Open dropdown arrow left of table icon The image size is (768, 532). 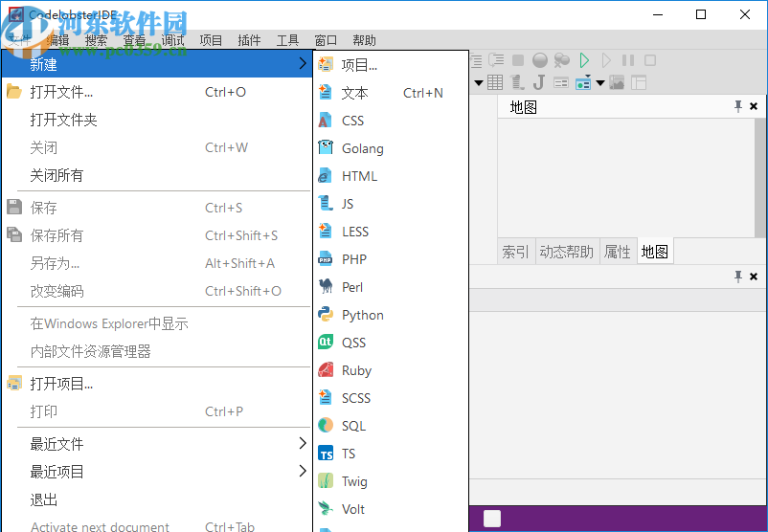[479, 82]
